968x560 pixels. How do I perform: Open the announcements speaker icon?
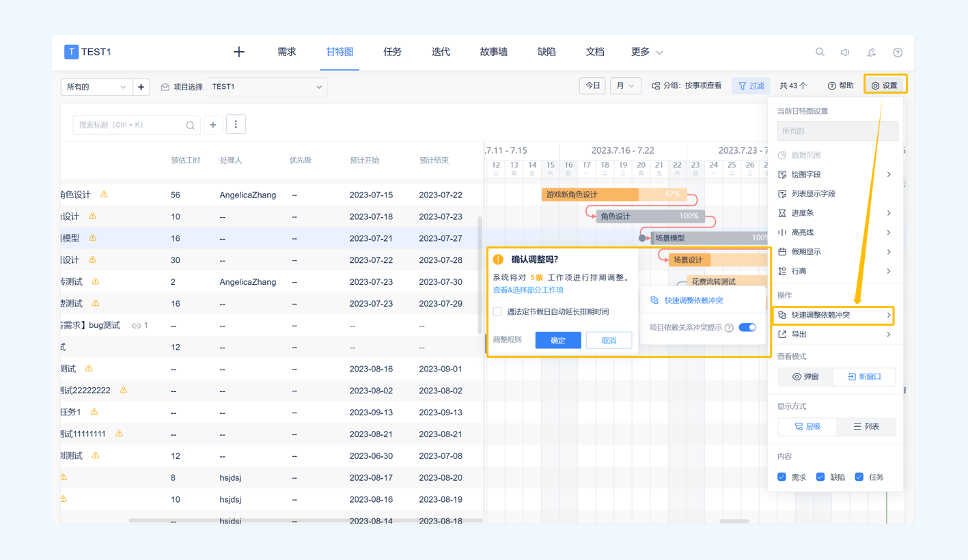click(x=845, y=52)
